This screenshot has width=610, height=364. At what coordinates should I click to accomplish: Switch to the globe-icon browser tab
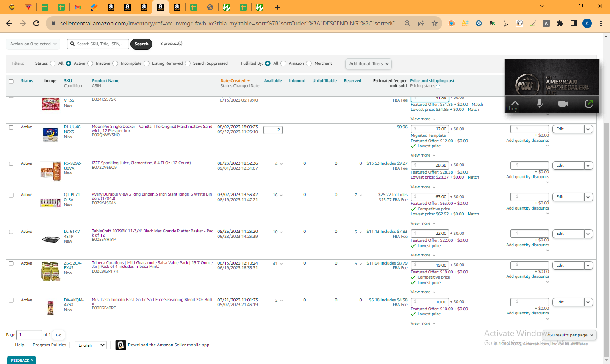(210, 7)
